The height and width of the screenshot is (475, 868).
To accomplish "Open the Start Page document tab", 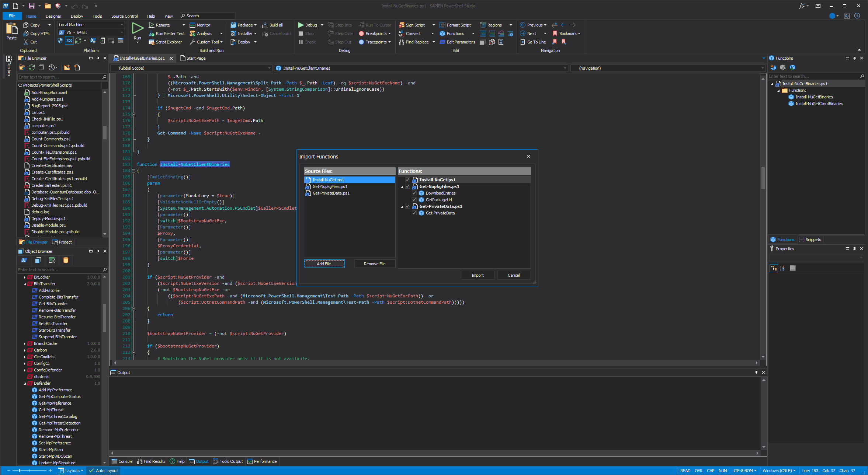I will pyautogui.click(x=195, y=58).
